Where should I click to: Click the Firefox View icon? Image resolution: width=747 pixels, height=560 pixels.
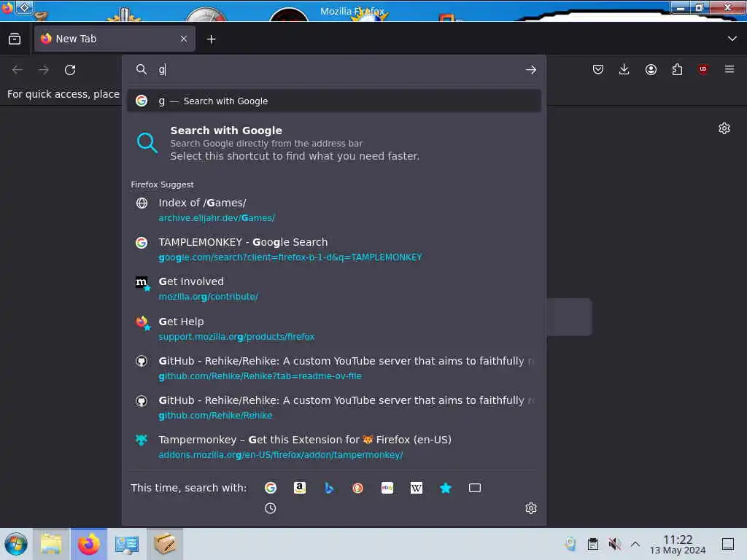(15, 39)
